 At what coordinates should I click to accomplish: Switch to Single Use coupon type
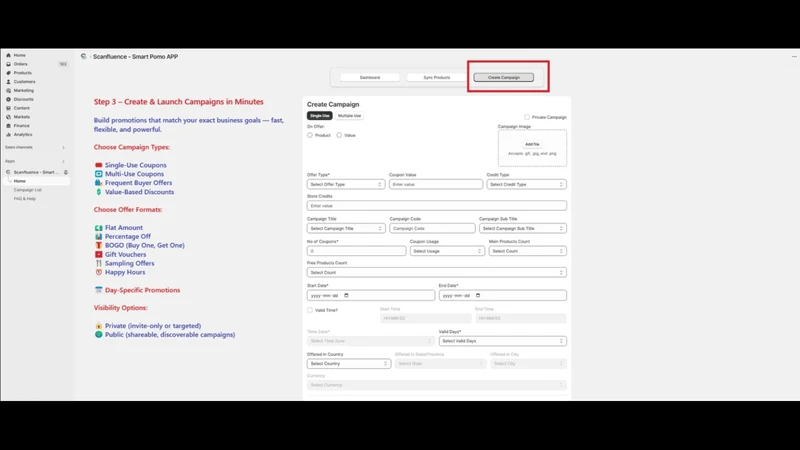[319, 116]
